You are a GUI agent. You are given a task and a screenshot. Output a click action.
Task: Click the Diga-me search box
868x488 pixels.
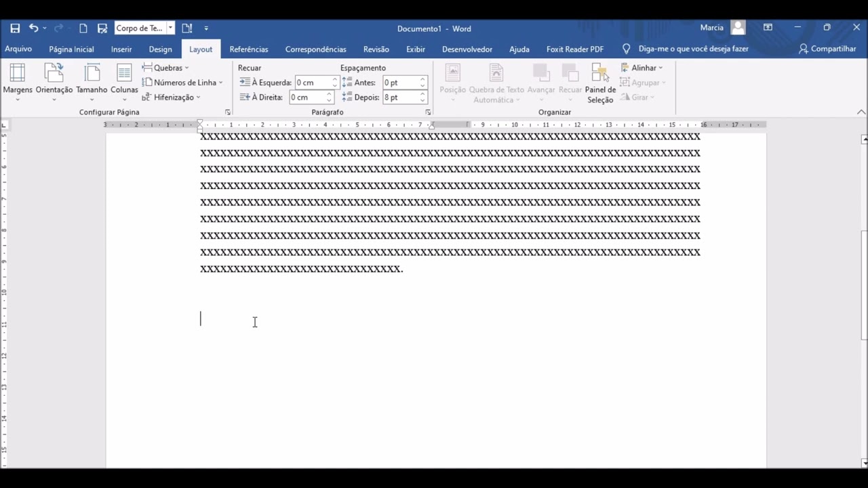tap(693, 49)
